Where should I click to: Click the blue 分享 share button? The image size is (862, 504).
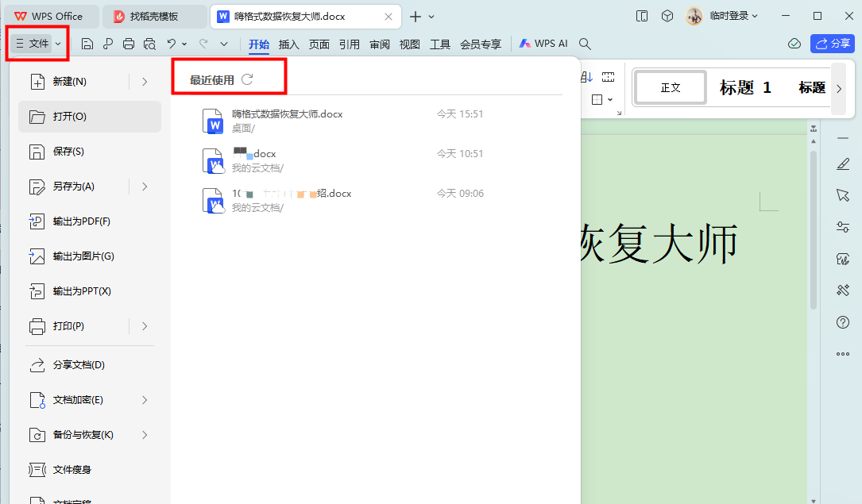(832, 44)
